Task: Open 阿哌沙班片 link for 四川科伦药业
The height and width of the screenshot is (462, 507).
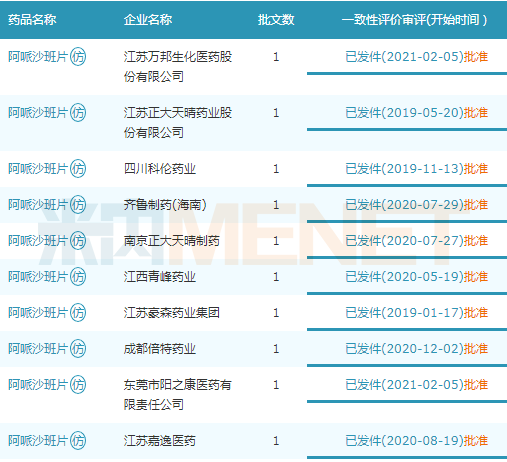Action: pos(38,169)
